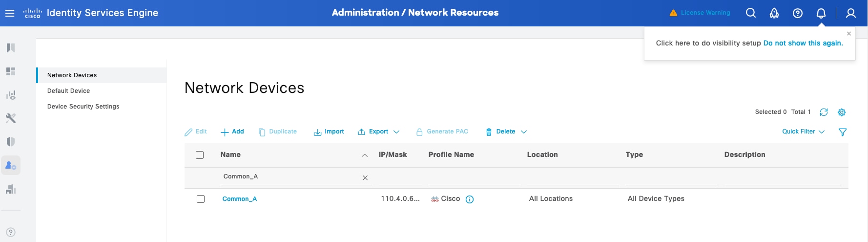Open the notifications bell icon
The width and height of the screenshot is (868, 242).
point(821,13)
